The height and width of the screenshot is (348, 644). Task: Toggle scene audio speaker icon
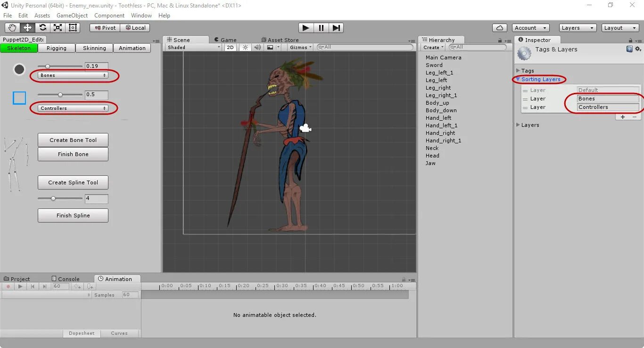tap(257, 47)
